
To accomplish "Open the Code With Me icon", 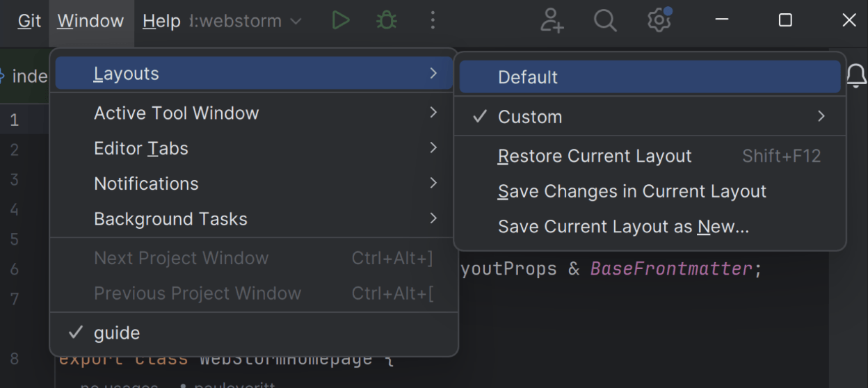I will click(x=552, y=21).
